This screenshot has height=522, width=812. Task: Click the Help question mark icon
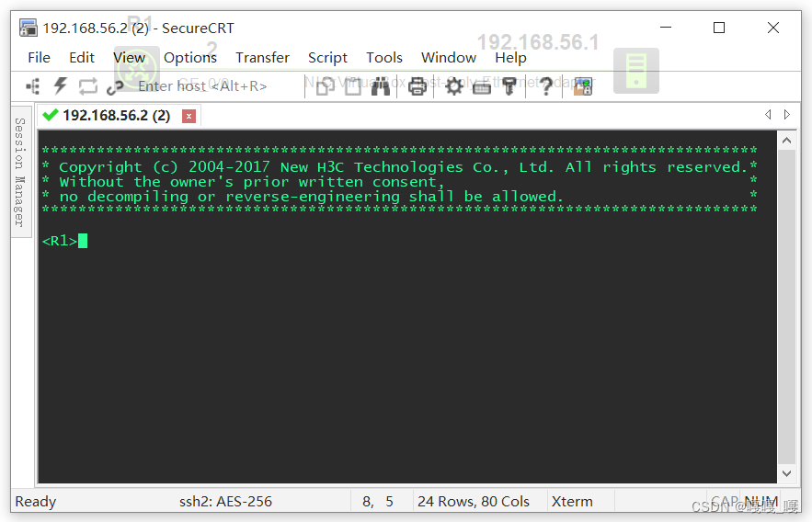545,85
